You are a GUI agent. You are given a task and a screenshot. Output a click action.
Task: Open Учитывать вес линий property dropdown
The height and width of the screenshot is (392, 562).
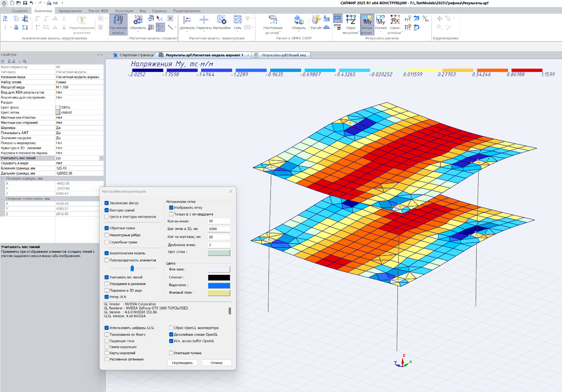pyautogui.click(x=101, y=158)
